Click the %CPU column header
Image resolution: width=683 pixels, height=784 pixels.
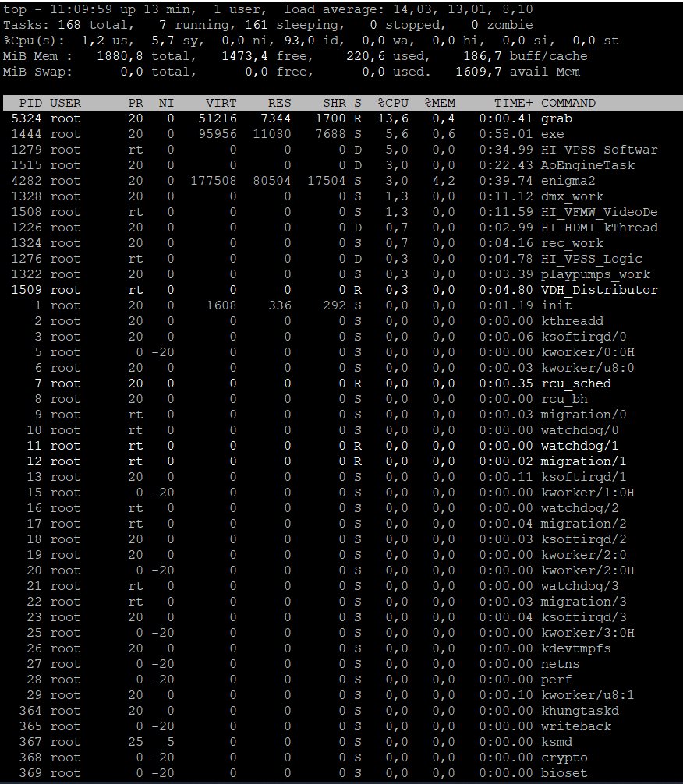[393, 103]
